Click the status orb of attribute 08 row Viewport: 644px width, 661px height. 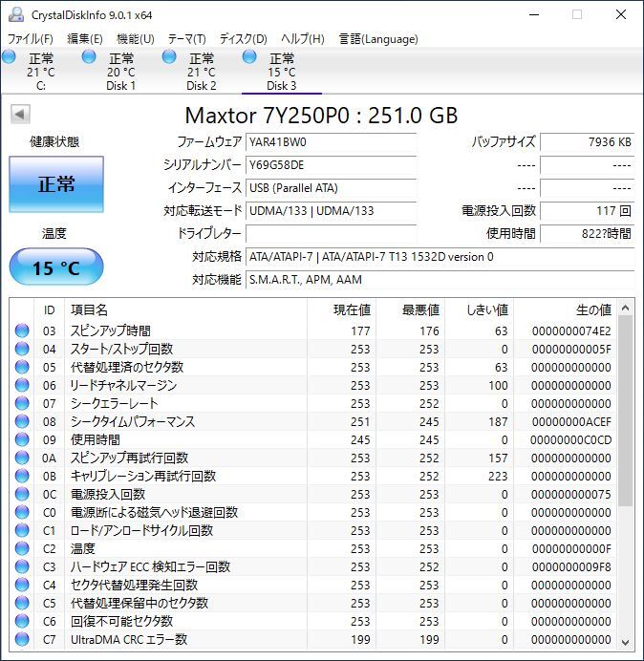[22, 421]
